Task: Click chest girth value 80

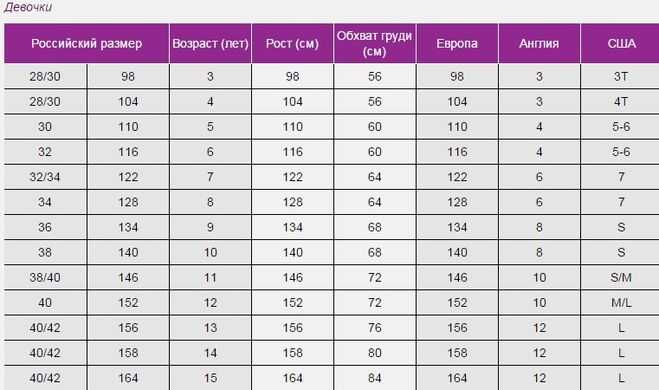Action: [374, 353]
